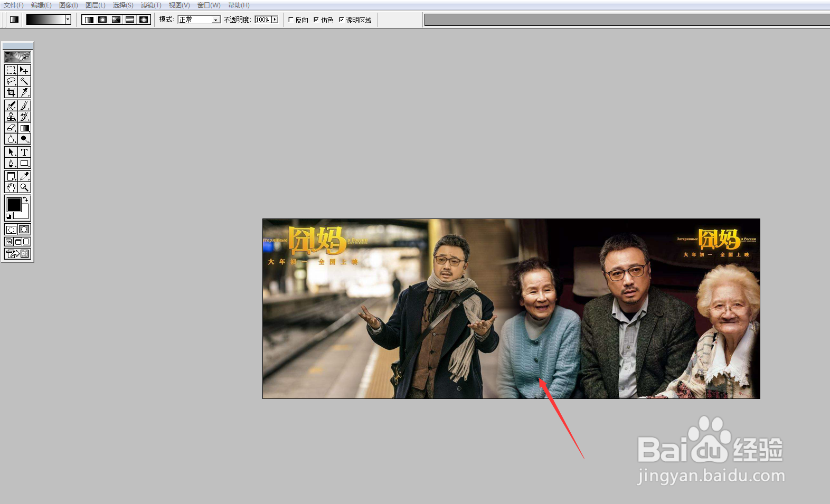Click the 不透明度 100% field
830x504 pixels.
pyautogui.click(x=263, y=20)
